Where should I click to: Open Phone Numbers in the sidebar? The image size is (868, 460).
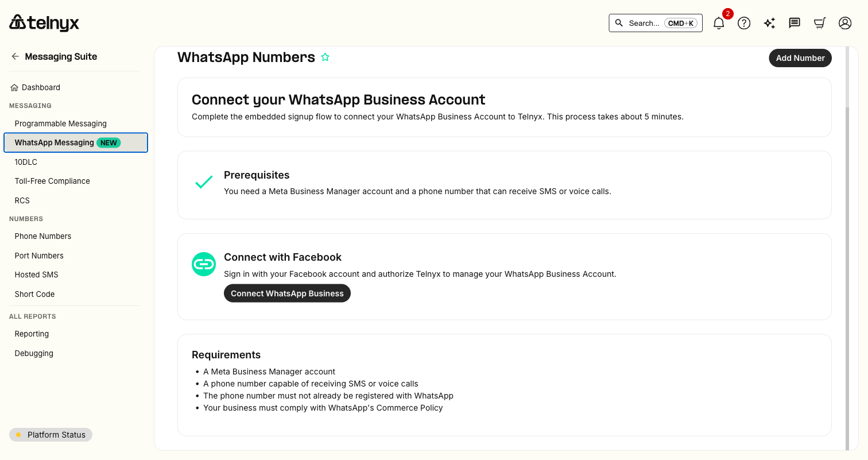tap(43, 236)
